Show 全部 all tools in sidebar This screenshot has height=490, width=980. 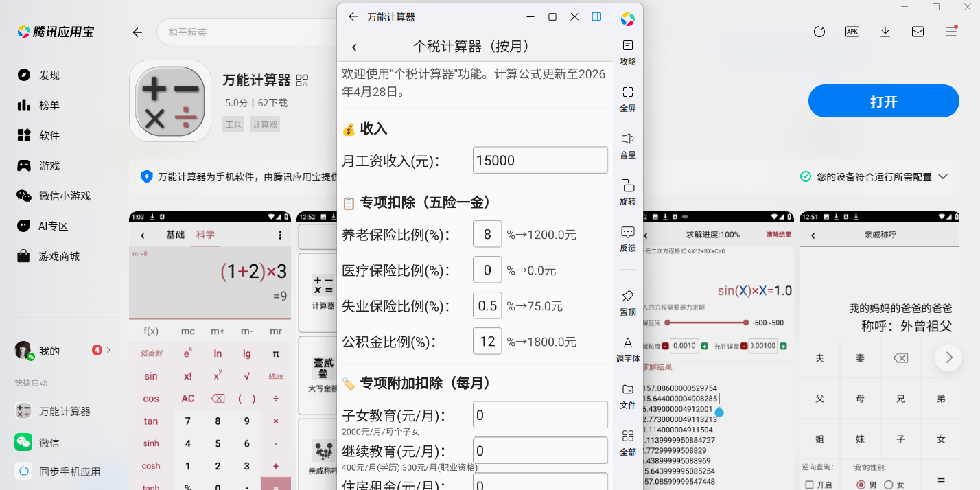(x=628, y=443)
